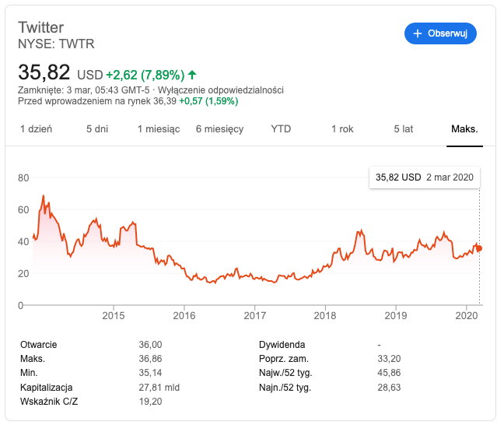The height and width of the screenshot is (425, 504).
Task: Show the 6 miesięcy chart range
Action: [x=220, y=129]
